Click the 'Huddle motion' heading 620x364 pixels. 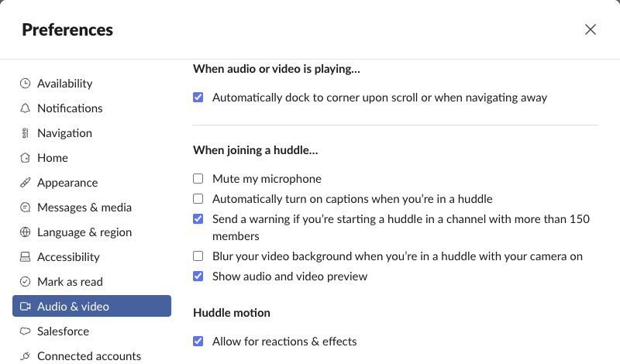tap(232, 313)
